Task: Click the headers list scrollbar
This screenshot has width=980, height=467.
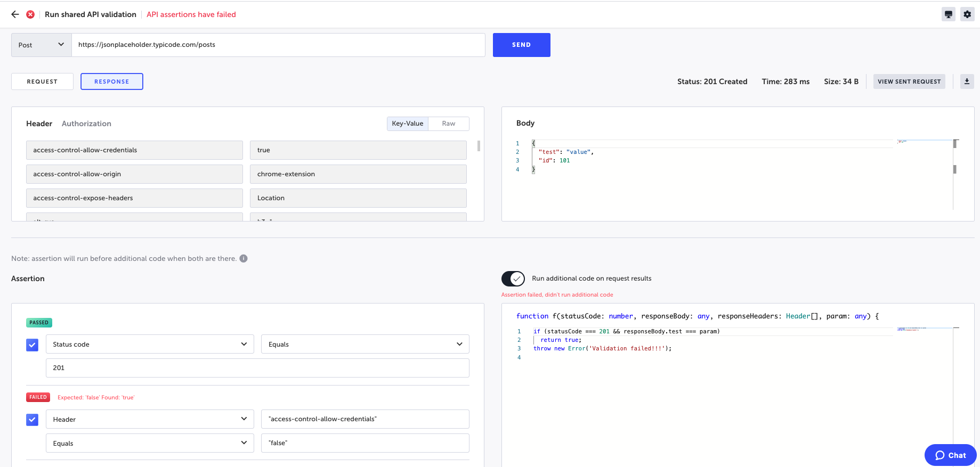Action: coord(479,146)
